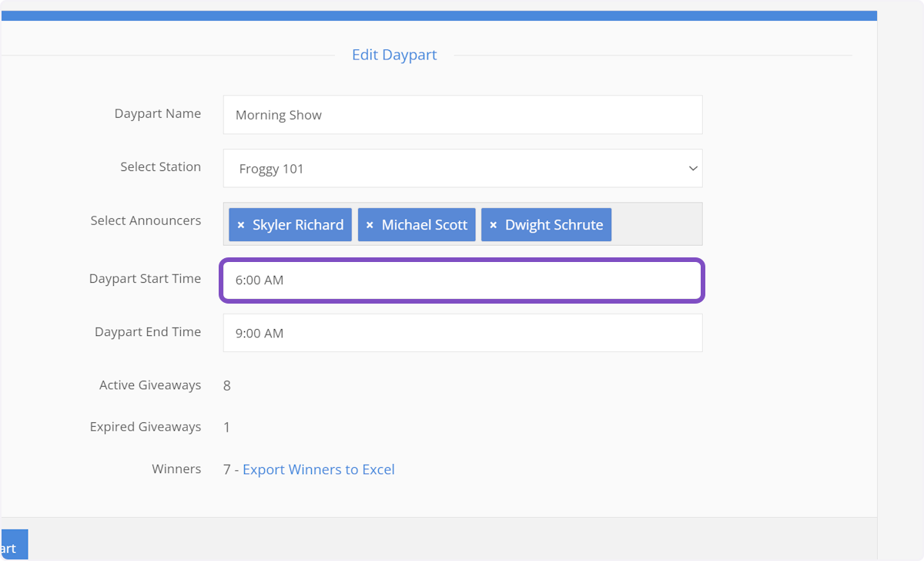
Task: Click empty space in Select Announcers field
Action: 656,224
